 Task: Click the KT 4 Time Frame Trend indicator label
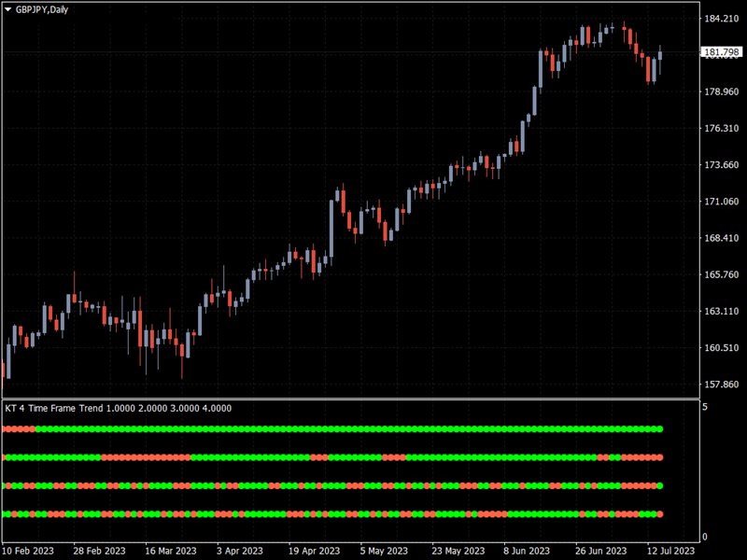[119, 408]
